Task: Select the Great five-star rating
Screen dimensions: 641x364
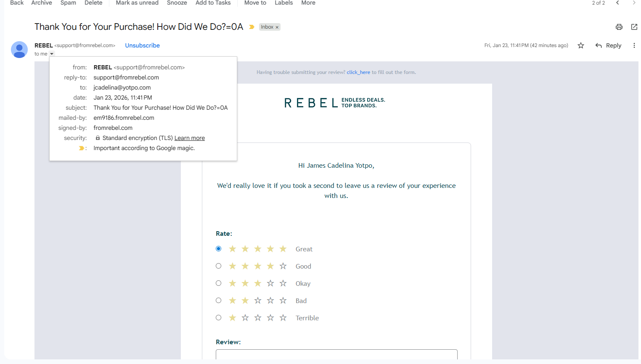Action: (x=218, y=249)
